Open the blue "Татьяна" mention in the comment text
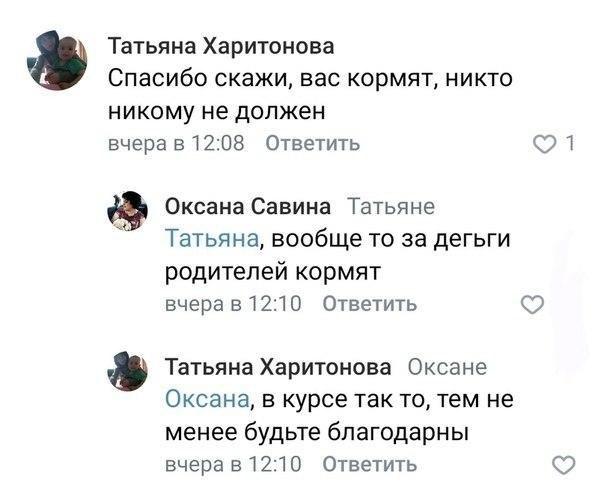Screen dimensions: 604x500 pyautogui.click(x=211, y=239)
